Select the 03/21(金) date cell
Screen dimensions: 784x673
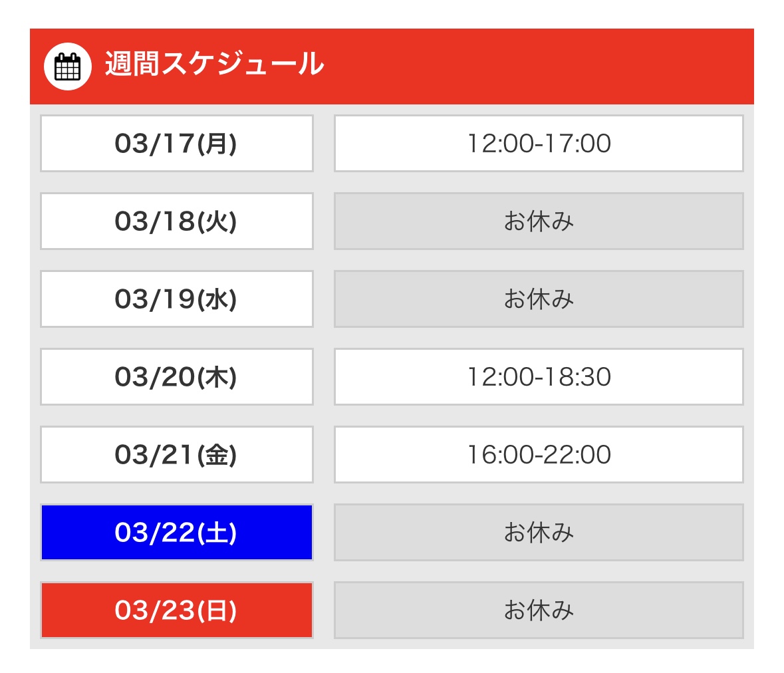pyautogui.click(x=177, y=454)
